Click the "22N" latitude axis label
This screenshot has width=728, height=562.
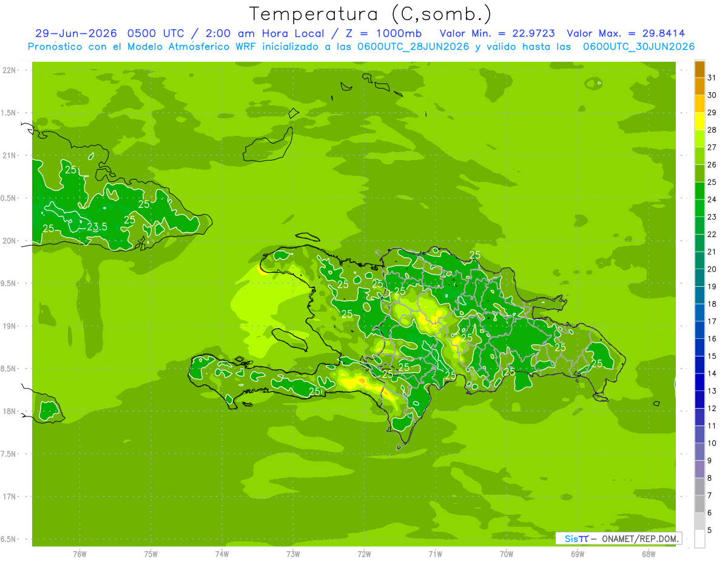coord(9,70)
